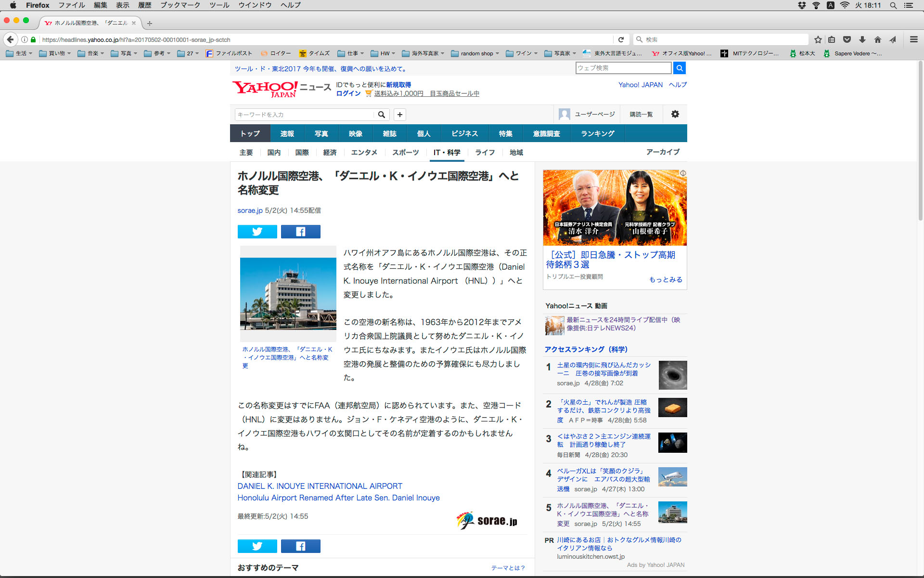Share the article via top Facebook button
This screenshot has width=924, height=578.
[x=300, y=232]
